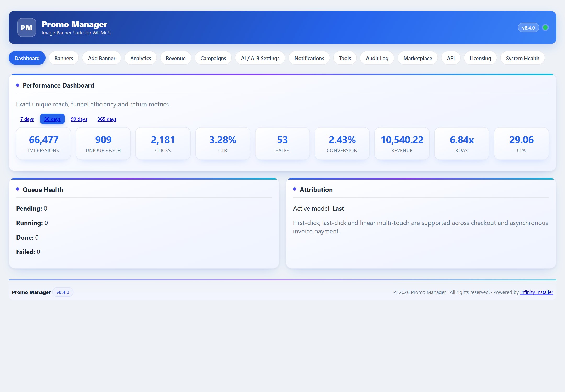This screenshot has width=565, height=392.
Task: Open the Banners tab
Action: [x=64, y=58]
